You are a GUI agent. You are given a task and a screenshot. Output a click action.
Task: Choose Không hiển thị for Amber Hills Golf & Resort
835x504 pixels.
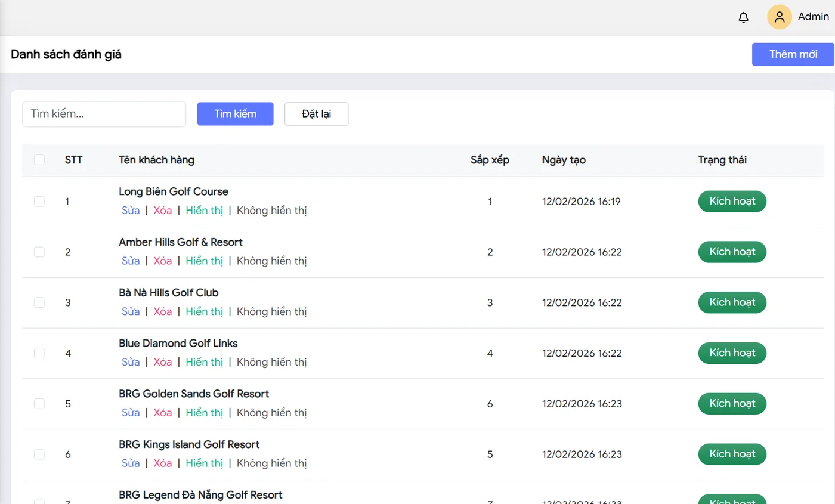click(x=272, y=261)
